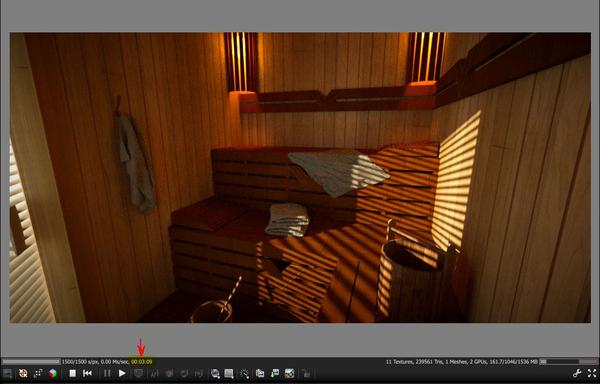
Task: Click the export image icon beside save
Action: click(289, 373)
